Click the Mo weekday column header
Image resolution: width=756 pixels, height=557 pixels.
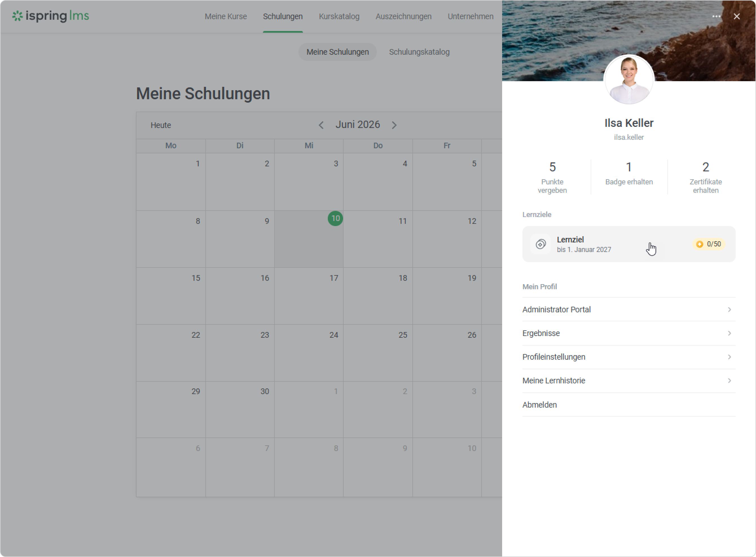coord(171,146)
